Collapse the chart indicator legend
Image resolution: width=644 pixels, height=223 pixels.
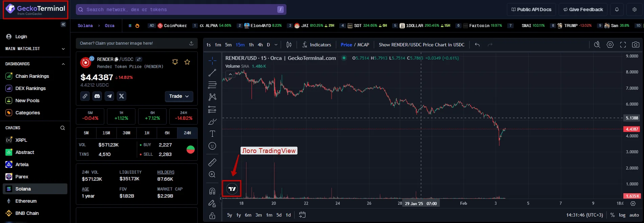coord(230,74)
